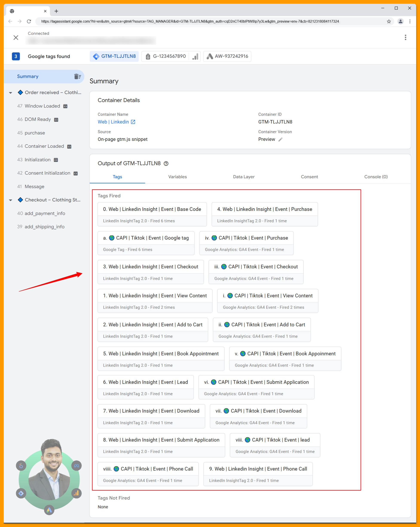Open external link icon beside Web | Linkedin

click(x=133, y=122)
